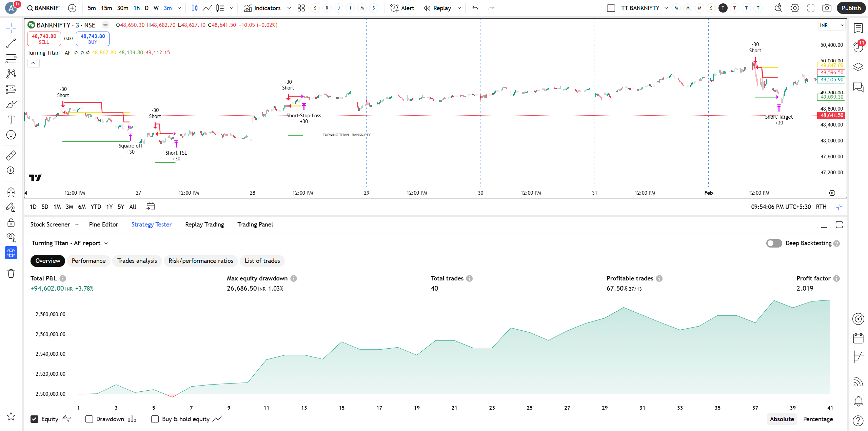Toggle magnet mode for drawings
Screen dimensions: 868x431
pyautogui.click(x=11, y=192)
